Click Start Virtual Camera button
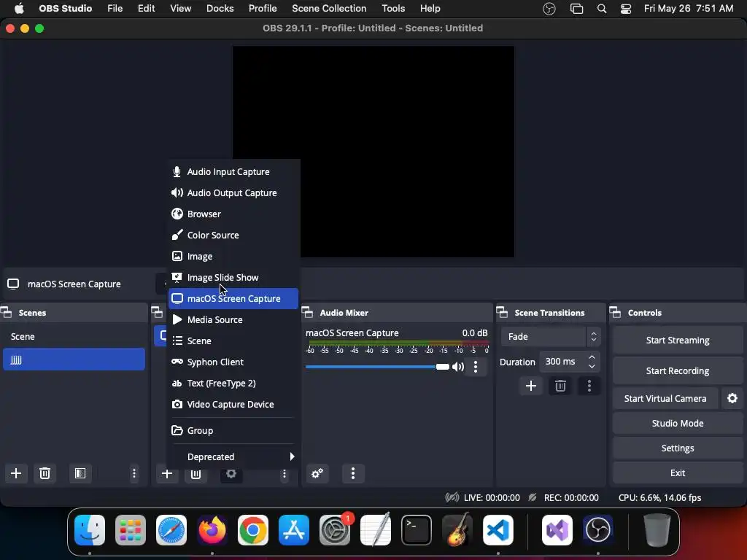The height and width of the screenshot is (560, 747). tap(665, 398)
